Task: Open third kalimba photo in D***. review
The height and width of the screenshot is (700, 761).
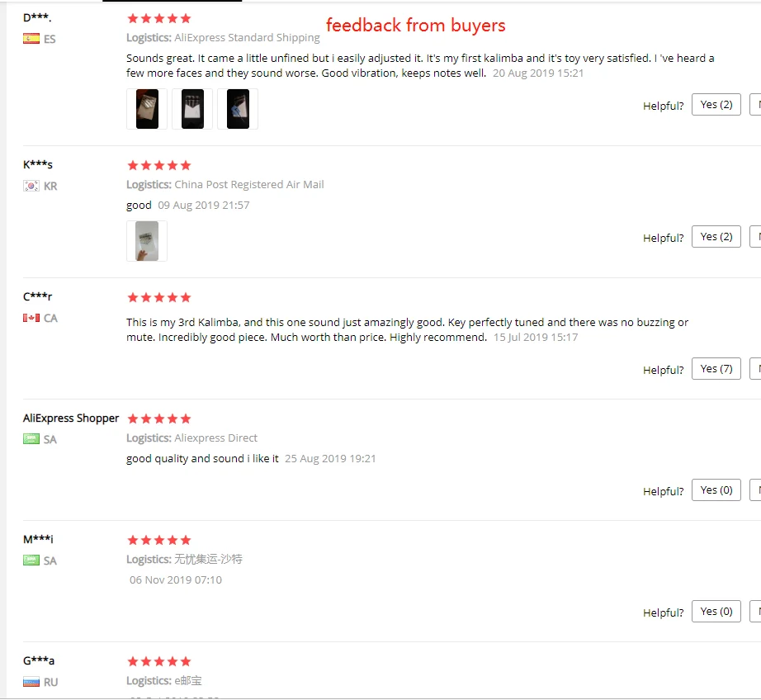Action: 238,109
